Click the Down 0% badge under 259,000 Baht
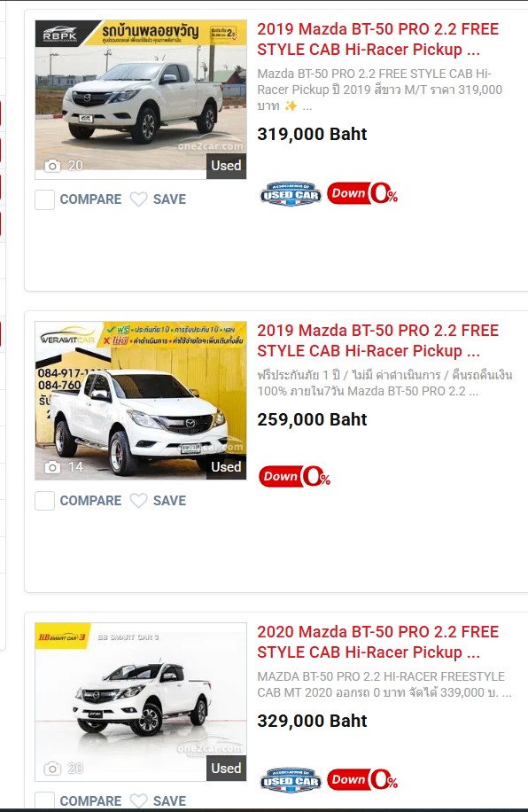 click(x=294, y=476)
